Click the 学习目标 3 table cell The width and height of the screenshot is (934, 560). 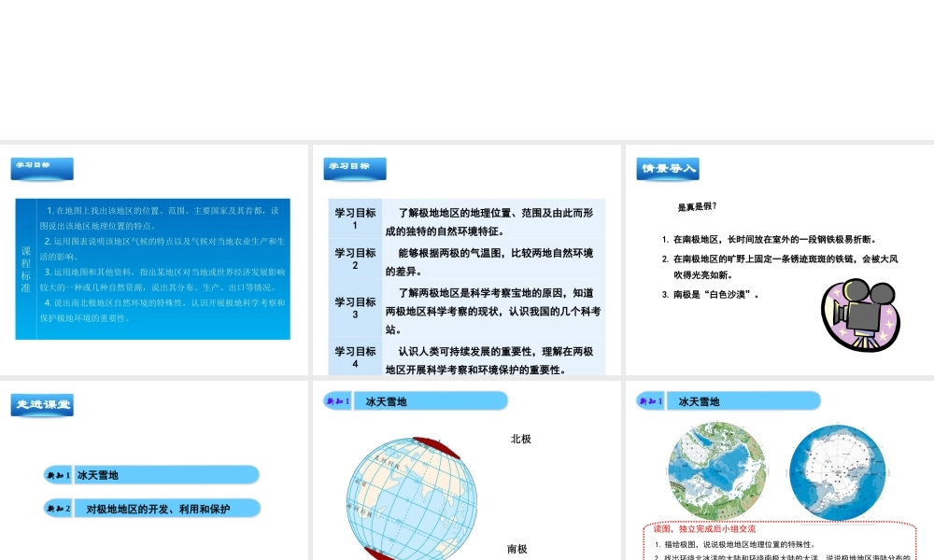[x=355, y=308]
